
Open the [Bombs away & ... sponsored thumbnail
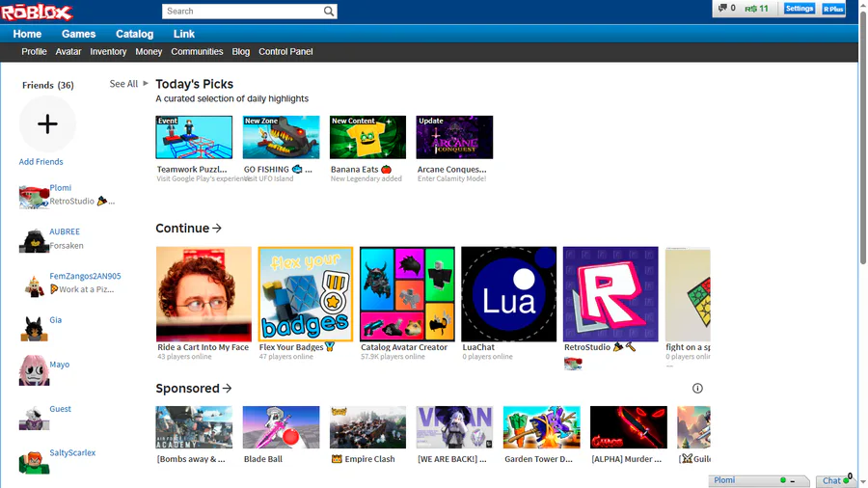[194, 427]
